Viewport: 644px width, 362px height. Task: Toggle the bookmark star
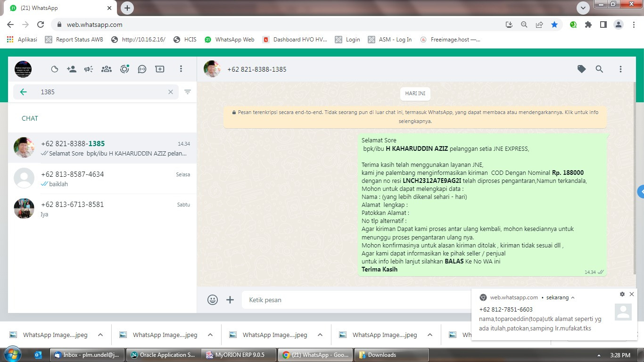[x=554, y=25]
